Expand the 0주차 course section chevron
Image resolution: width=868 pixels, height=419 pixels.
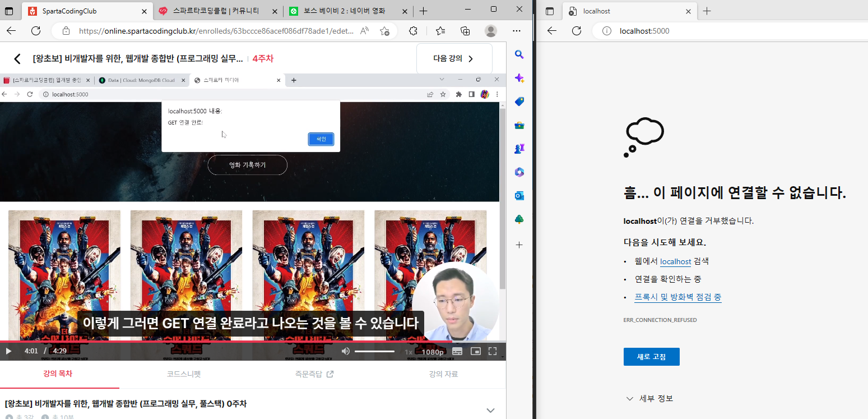point(490,410)
